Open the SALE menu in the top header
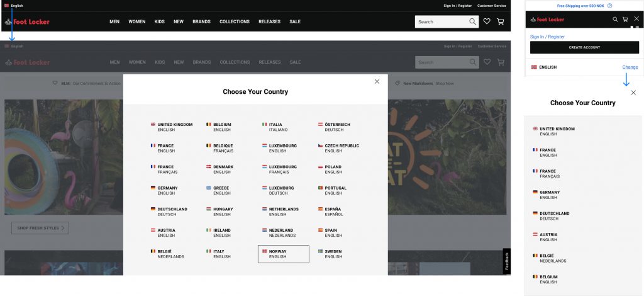Viewport: 644px width, 296px height. (x=295, y=22)
